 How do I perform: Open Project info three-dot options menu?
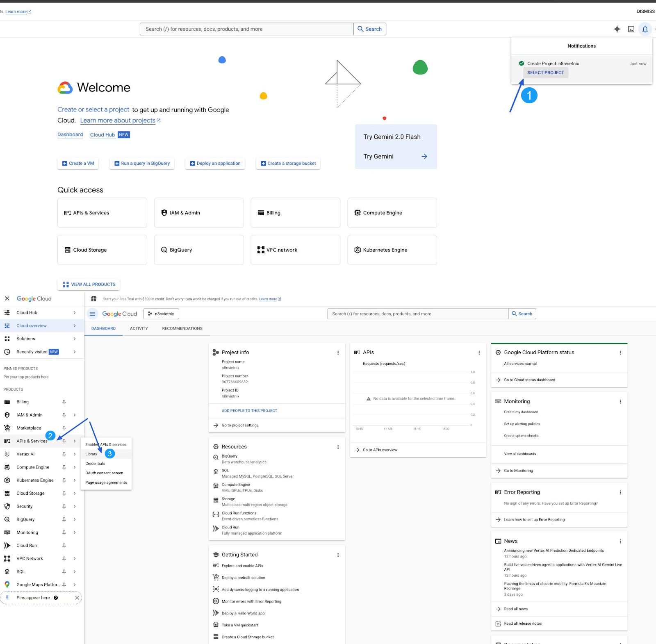(338, 353)
